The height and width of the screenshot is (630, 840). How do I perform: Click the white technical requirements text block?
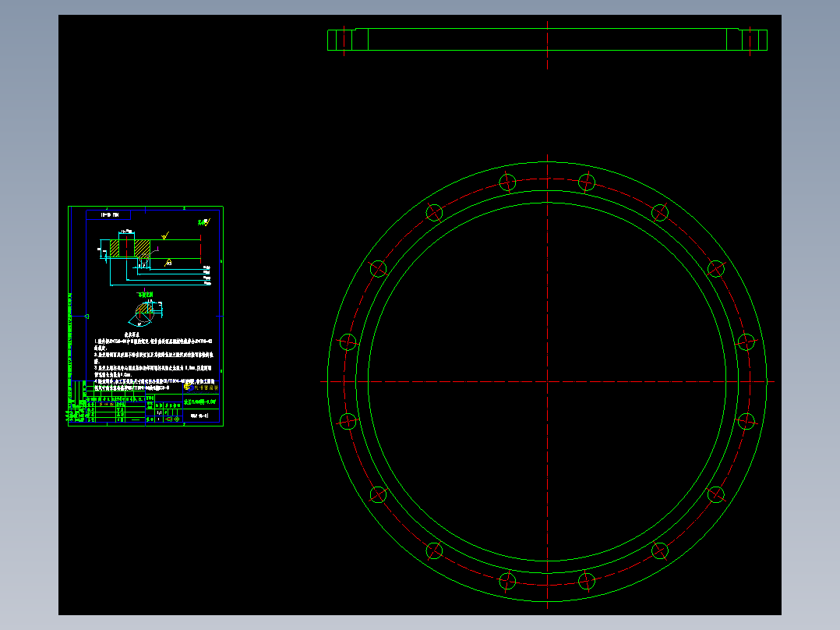[154, 361]
